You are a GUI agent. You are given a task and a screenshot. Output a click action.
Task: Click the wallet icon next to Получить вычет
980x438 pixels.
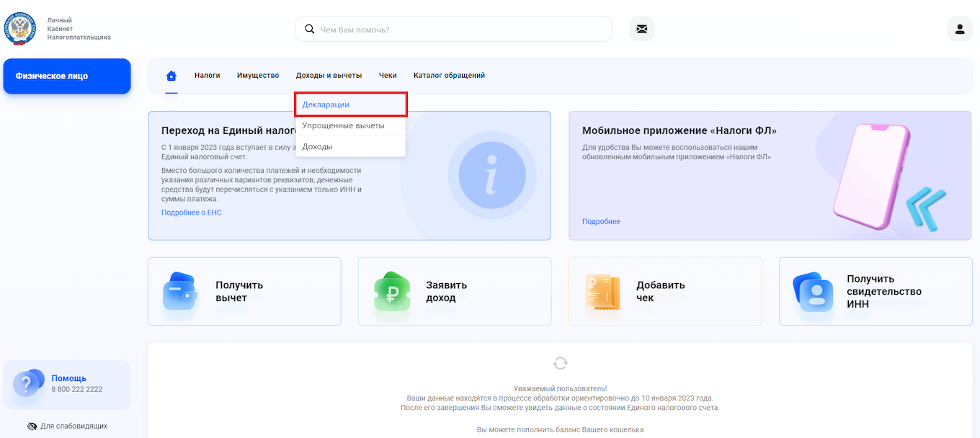(179, 291)
